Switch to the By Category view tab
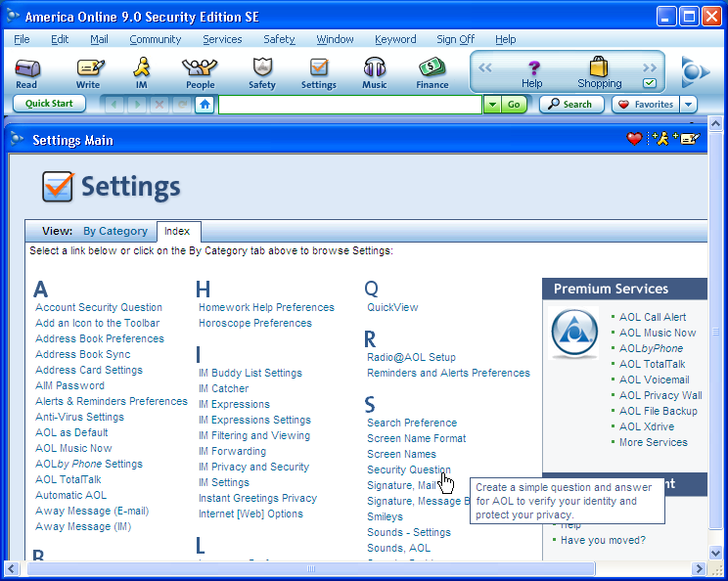 pos(115,231)
